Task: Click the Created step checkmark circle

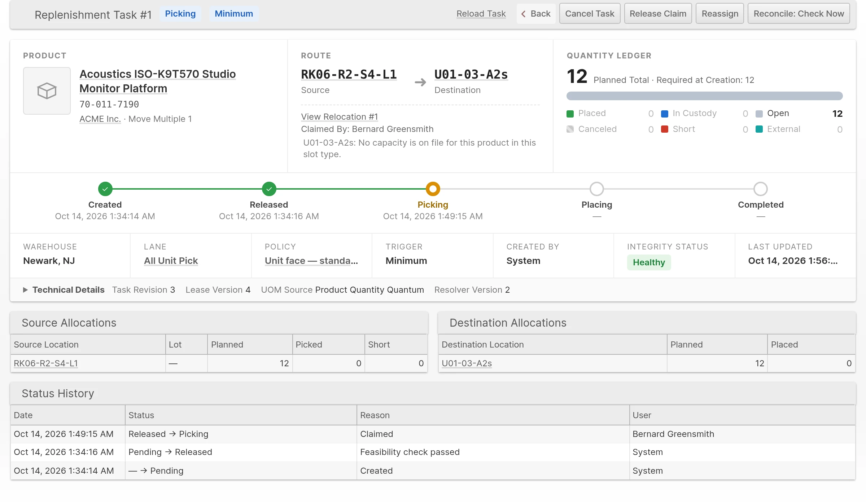Action: 105,189
